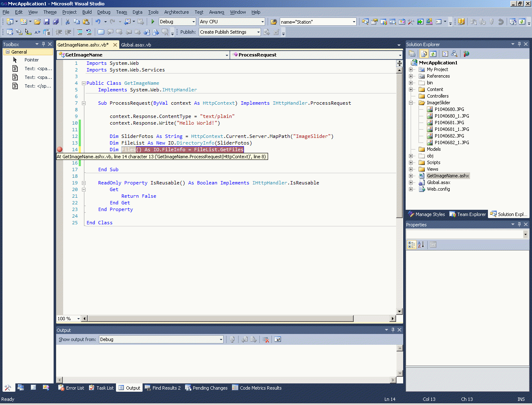The height and width of the screenshot is (405, 532).
Task: Toggle Show All Files in Solution Explorer
Action: [424, 54]
